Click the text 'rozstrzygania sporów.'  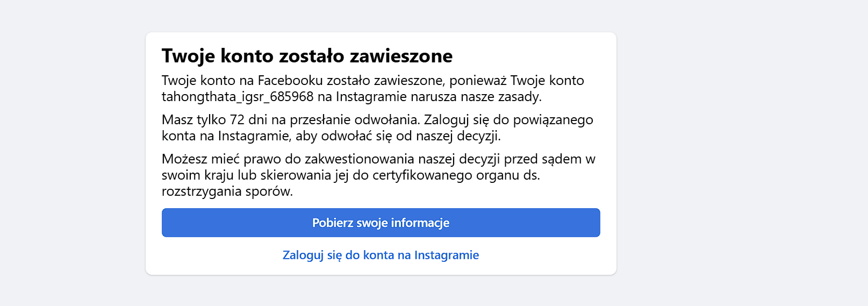[227, 191]
